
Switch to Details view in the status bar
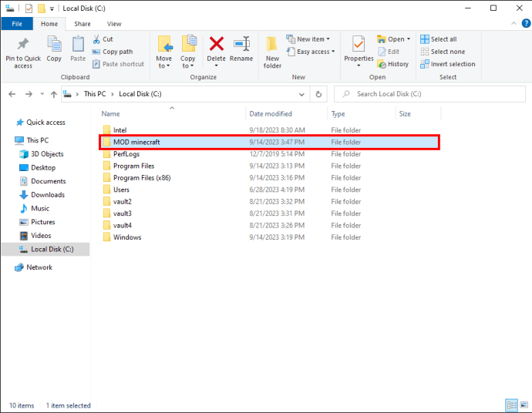point(512,405)
